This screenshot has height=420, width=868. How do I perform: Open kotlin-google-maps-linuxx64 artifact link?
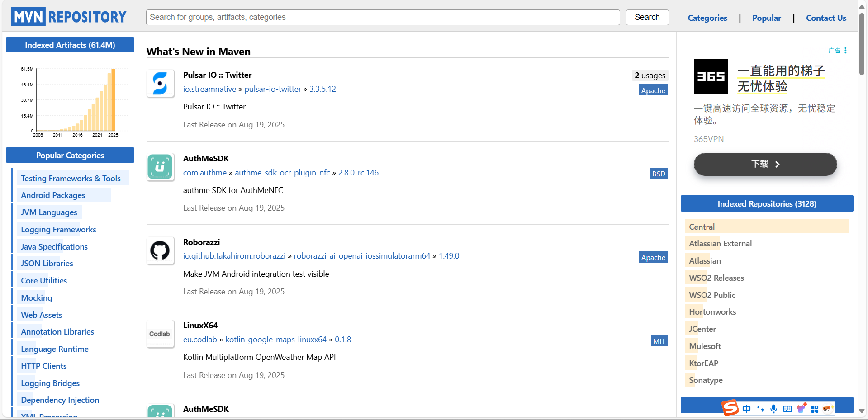pyautogui.click(x=276, y=339)
